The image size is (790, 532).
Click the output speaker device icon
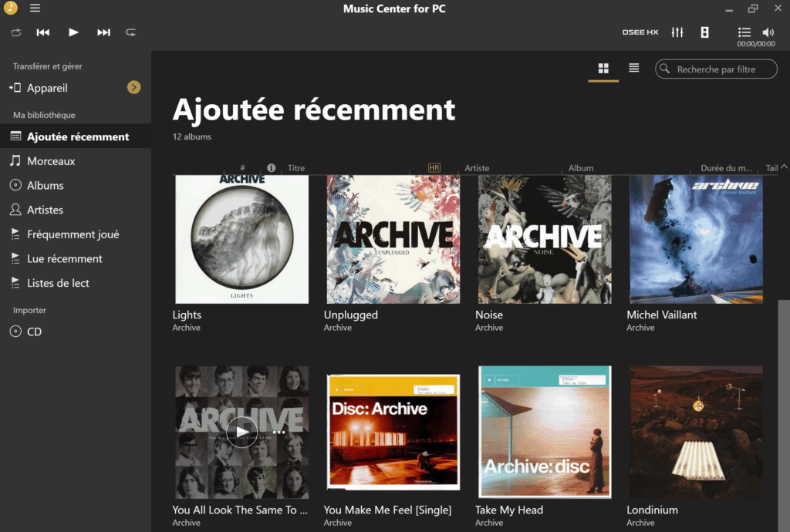click(x=703, y=32)
